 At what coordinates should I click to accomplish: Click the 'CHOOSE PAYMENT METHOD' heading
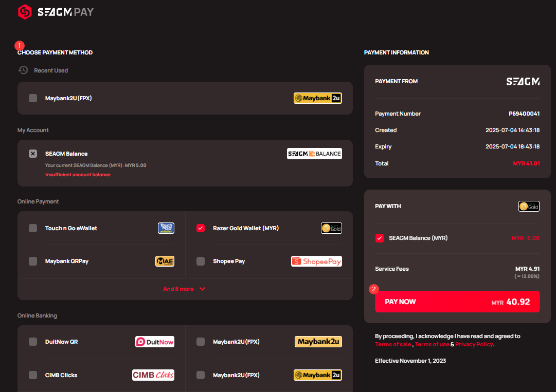(x=55, y=52)
